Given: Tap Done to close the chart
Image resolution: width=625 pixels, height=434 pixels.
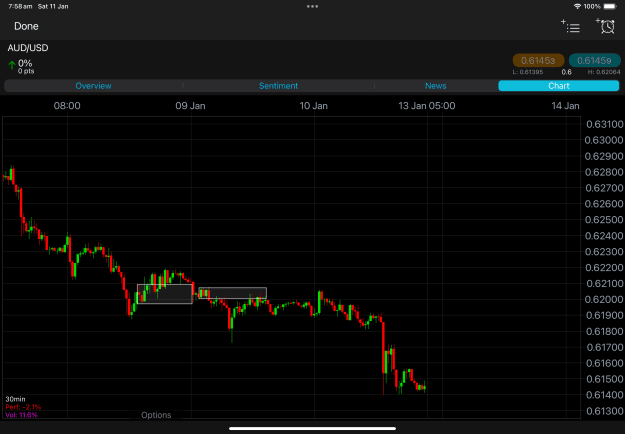Looking at the screenshot, I should [x=26, y=26].
